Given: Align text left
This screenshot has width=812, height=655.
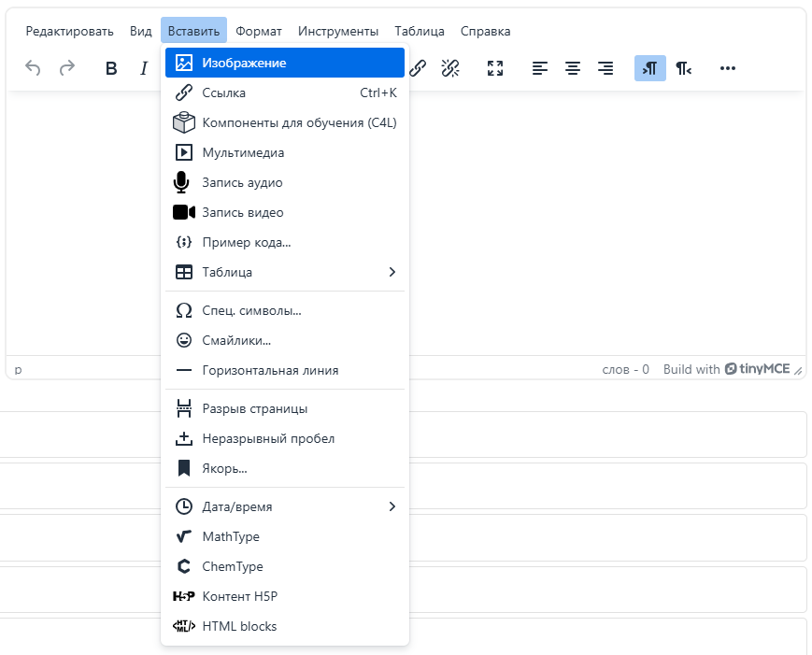Looking at the screenshot, I should [539, 68].
